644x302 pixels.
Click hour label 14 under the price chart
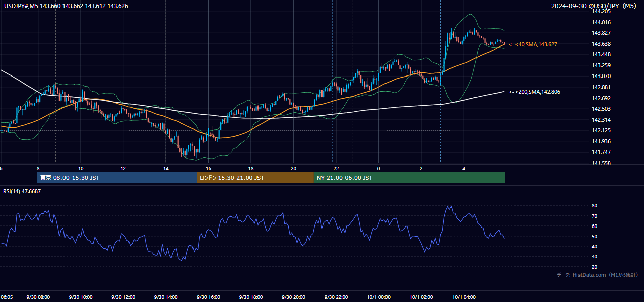[166, 168]
